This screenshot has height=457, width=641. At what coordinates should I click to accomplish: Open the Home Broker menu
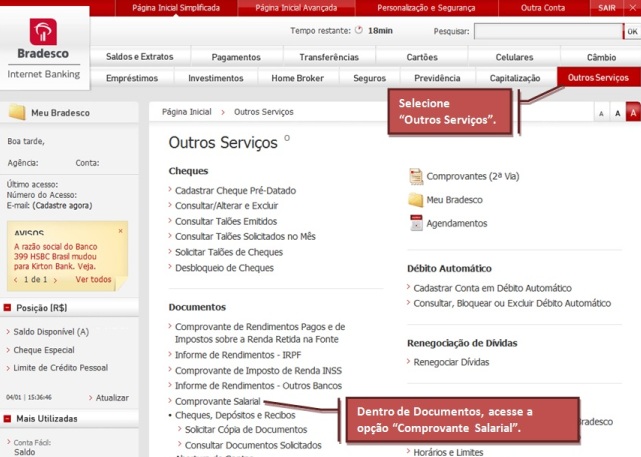click(298, 78)
